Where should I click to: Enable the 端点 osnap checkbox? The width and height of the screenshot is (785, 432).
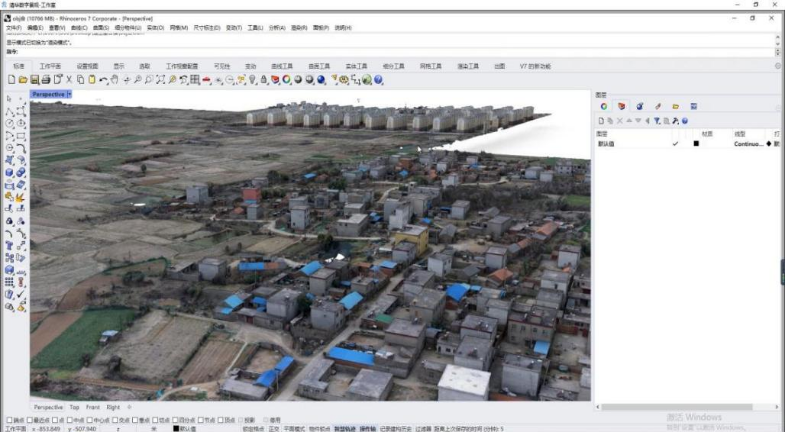(x=10, y=420)
